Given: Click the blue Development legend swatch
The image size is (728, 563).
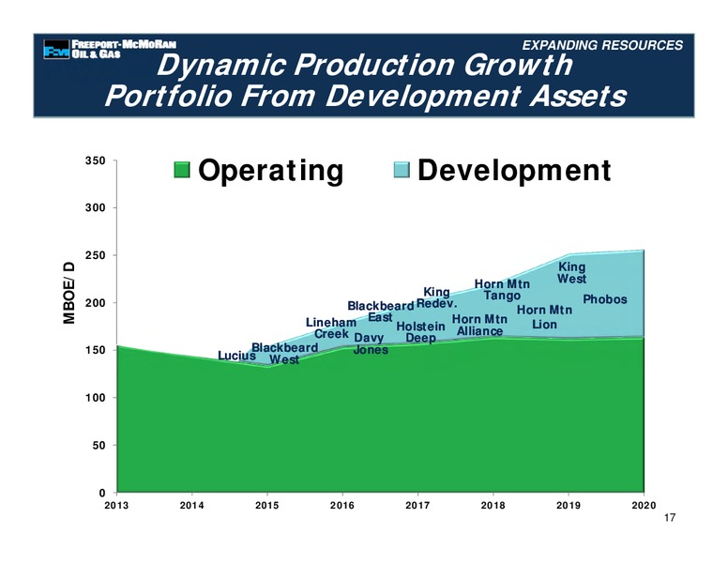Looking at the screenshot, I should coord(402,170).
